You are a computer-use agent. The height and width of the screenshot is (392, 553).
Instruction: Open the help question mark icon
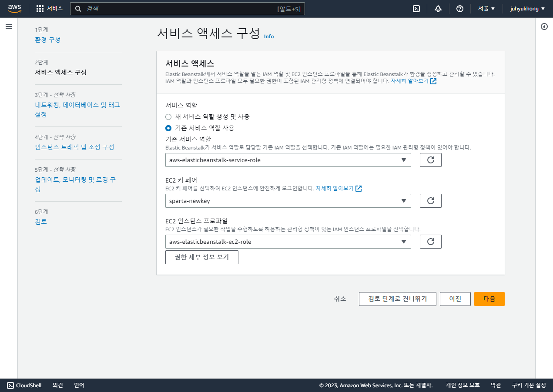pos(460,9)
